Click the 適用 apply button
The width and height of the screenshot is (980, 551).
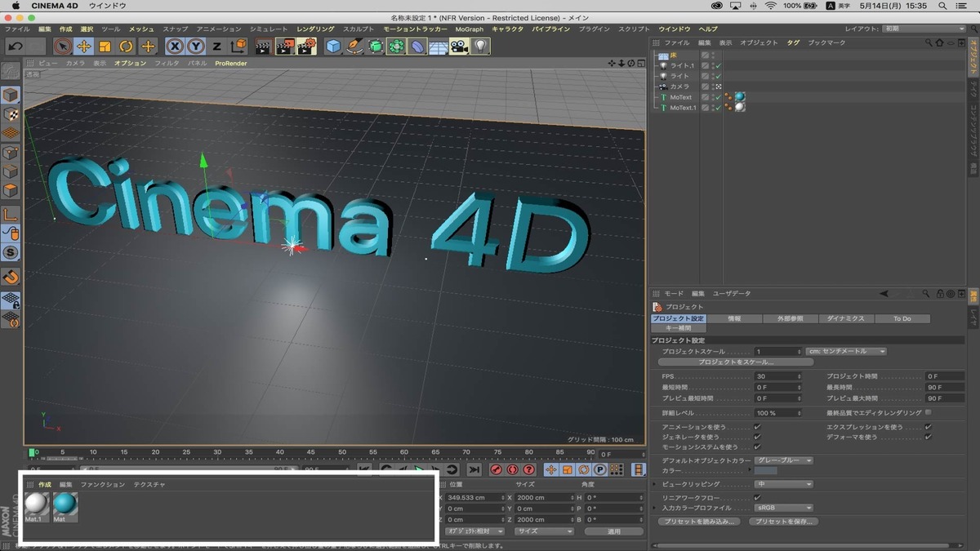(614, 531)
